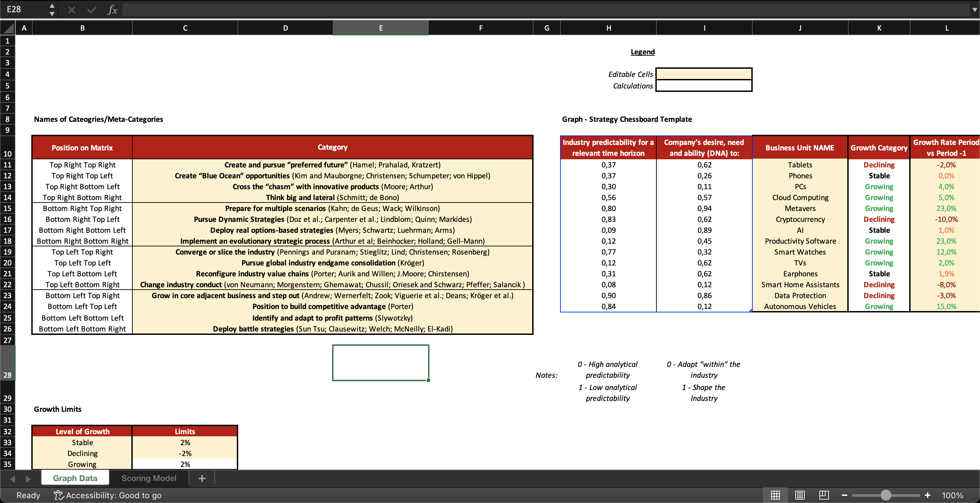
Task: Click the confirm entry checkmark icon
Action: (92, 10)
